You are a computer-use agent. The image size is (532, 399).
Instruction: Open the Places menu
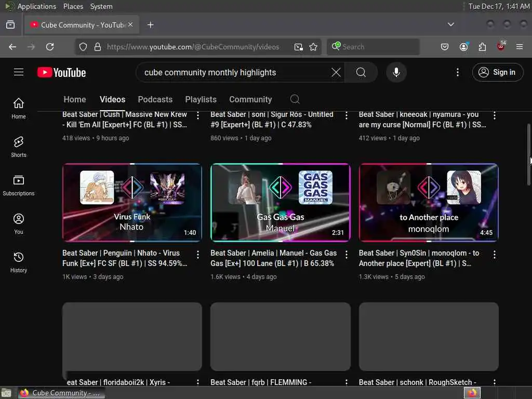coord(73,6)
